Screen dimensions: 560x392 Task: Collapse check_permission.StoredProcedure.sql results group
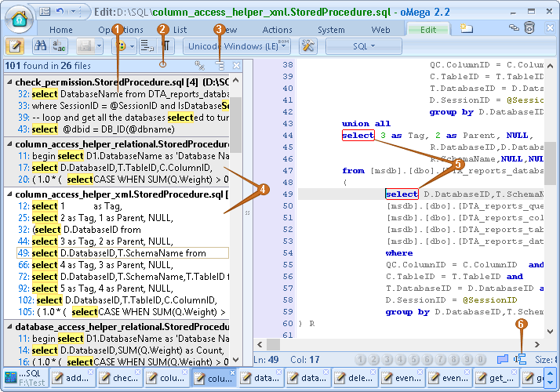click(x=9, y=82)
